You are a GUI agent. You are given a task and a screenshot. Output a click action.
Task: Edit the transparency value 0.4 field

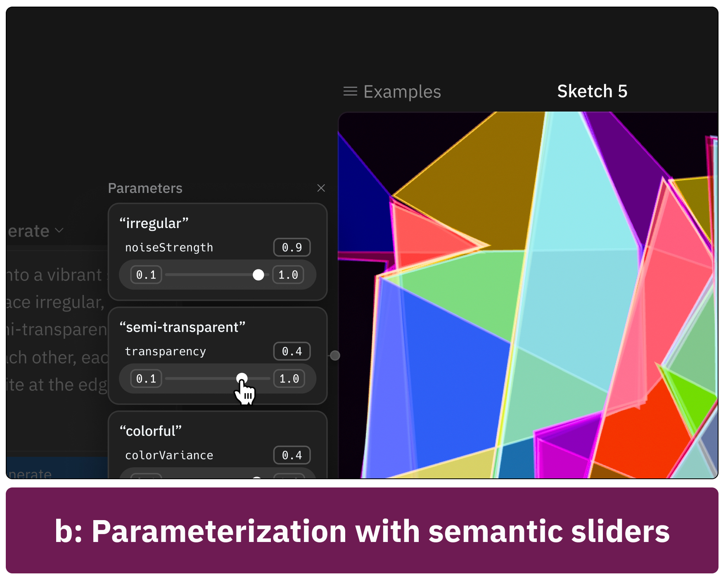coord(292,352)
